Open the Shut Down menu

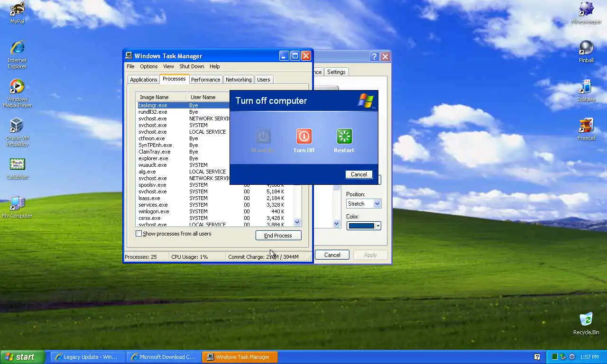tap(192, 66)
